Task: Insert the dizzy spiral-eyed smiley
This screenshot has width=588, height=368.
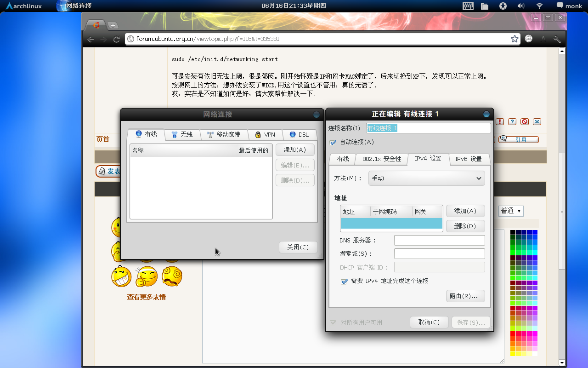Action: click(172, 276)
